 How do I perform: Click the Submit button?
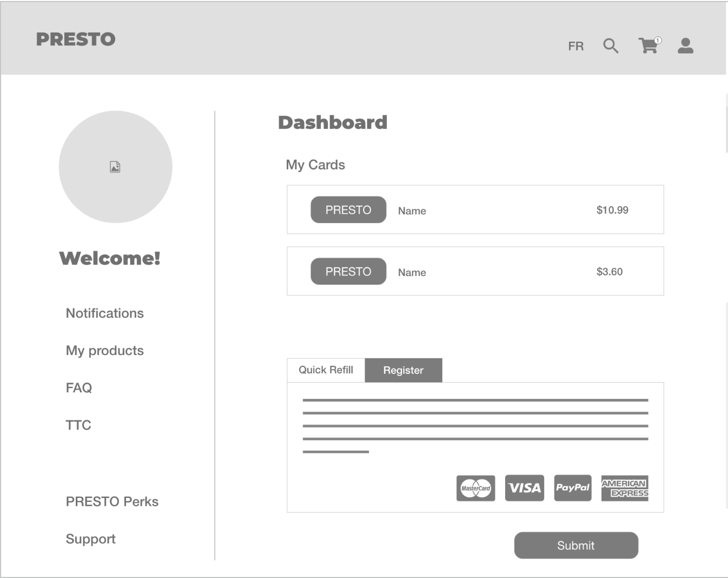pos(576,546)
